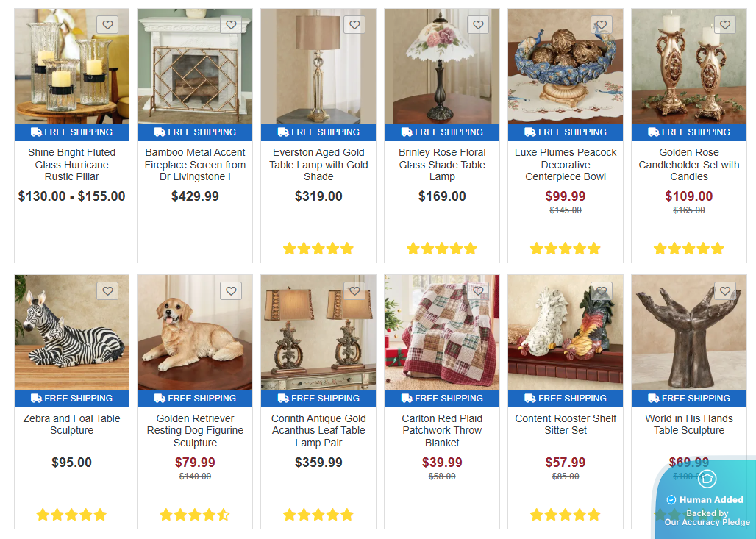Open Zebra and Foal Table Sculpture title link
Image resolution: width=756 pixels, height=539 pixels.
tap(72, 424)
